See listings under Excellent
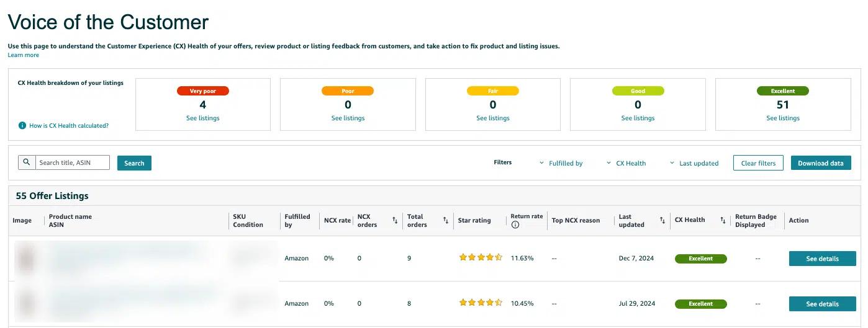 [783, 118]
